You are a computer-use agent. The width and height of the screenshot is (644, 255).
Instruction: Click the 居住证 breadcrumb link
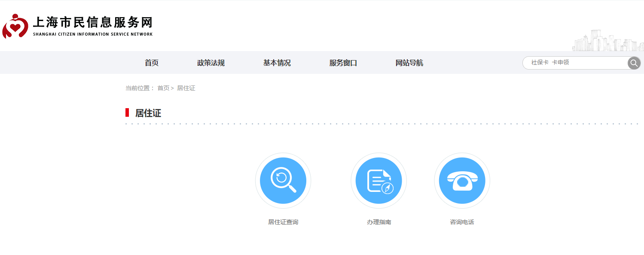coord(186,88)
